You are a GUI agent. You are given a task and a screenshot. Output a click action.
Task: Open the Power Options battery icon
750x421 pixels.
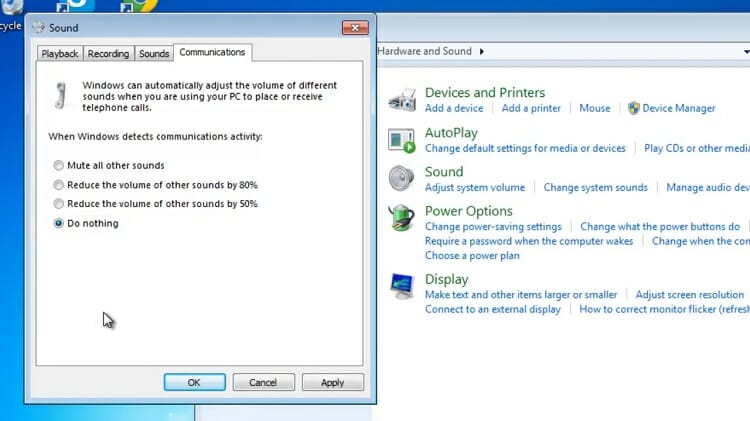point(401,217)
